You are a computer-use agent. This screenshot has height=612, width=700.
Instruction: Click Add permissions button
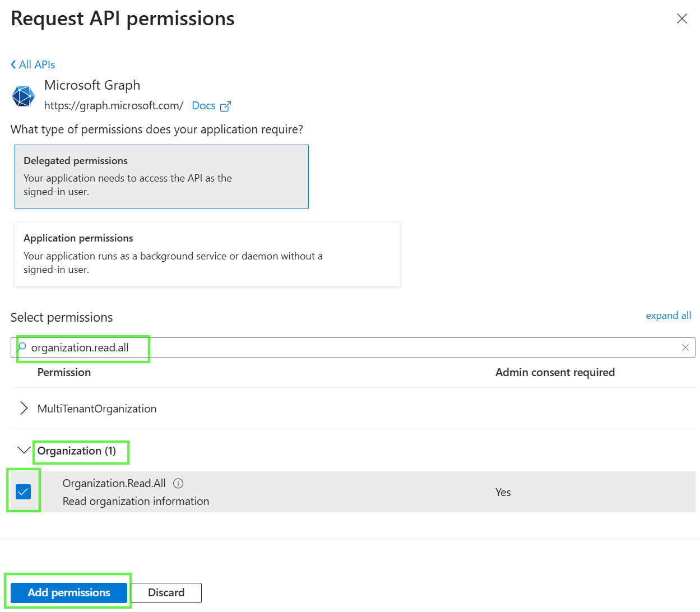(69, 592)
